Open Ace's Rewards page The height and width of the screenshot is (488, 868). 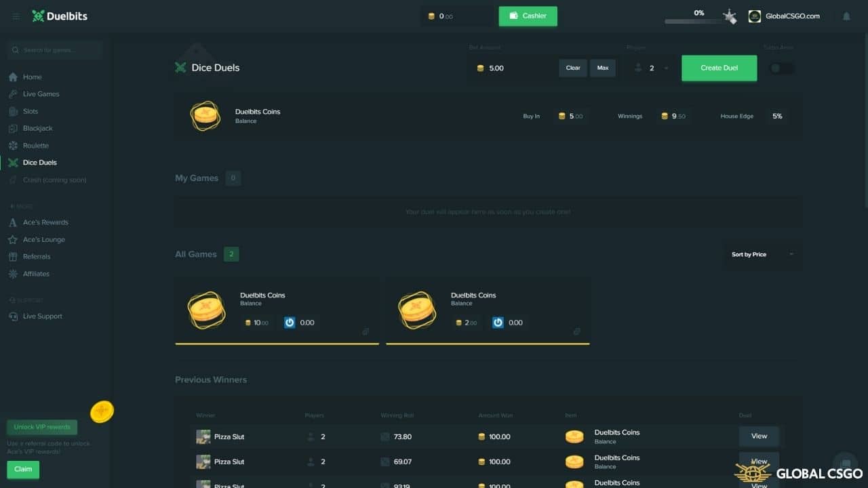click(45, 222)
